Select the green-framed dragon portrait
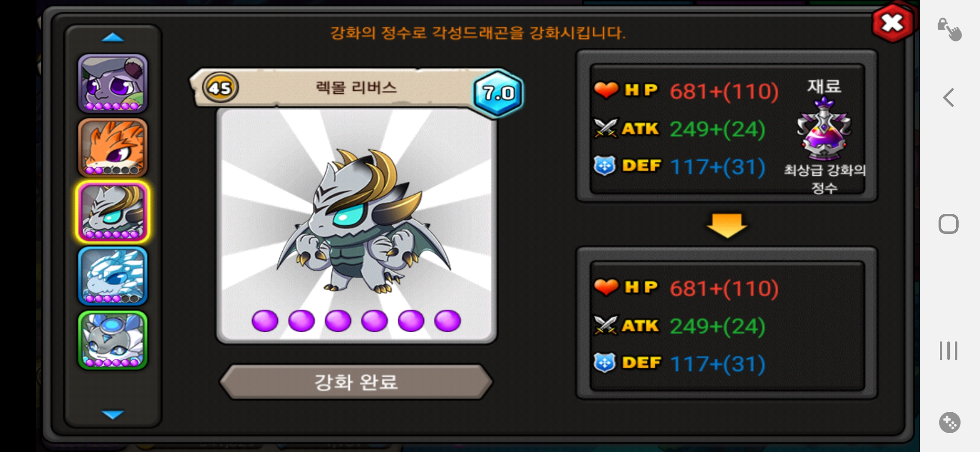The image size is (980, 452). pos(113,340)
